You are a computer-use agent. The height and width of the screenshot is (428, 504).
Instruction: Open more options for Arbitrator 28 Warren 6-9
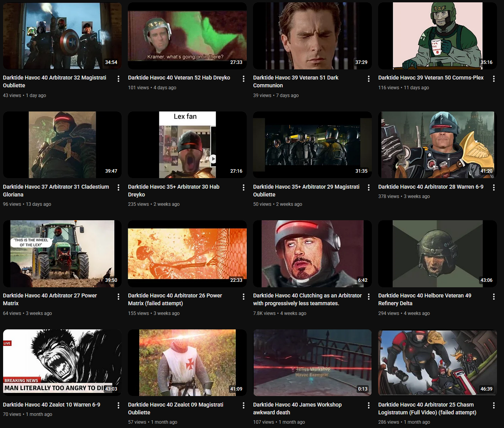[x=494, y=187]
